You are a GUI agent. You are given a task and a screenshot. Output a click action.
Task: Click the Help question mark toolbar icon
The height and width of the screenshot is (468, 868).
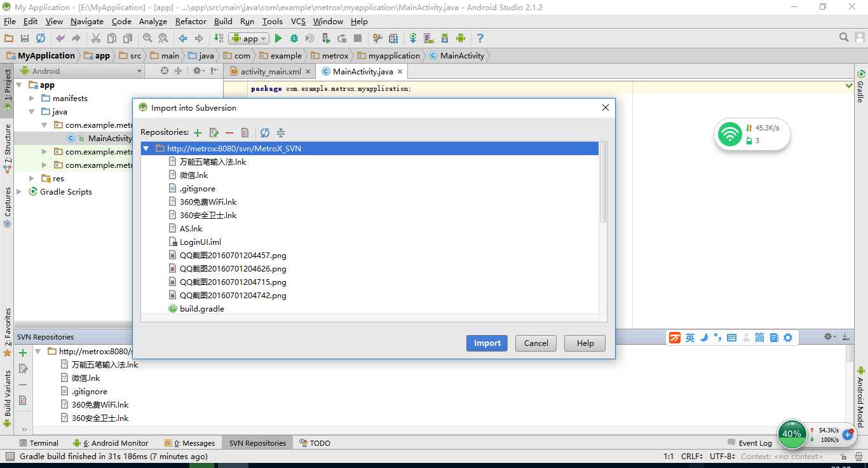pyautogui.click(x=480, y=38)
